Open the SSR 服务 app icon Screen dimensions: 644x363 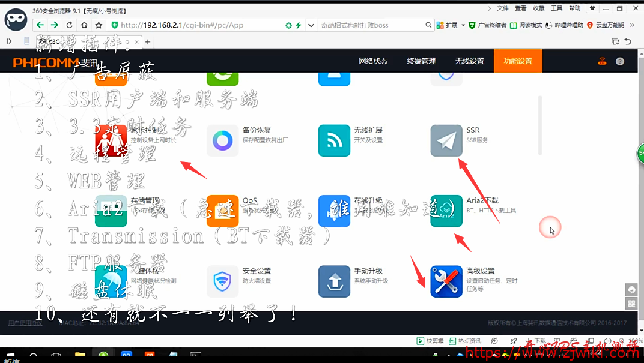pyautogui.click(x=446, y=140)
